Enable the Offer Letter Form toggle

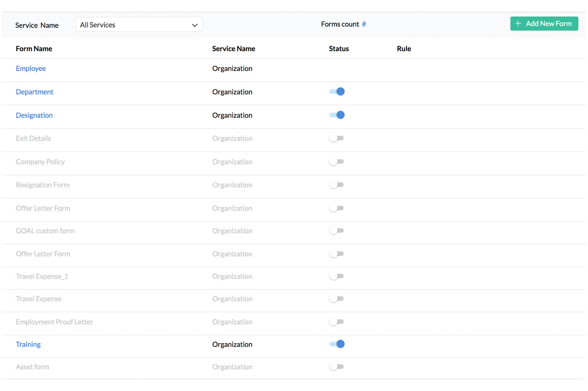pyautogui.click(x=337, y=208)
